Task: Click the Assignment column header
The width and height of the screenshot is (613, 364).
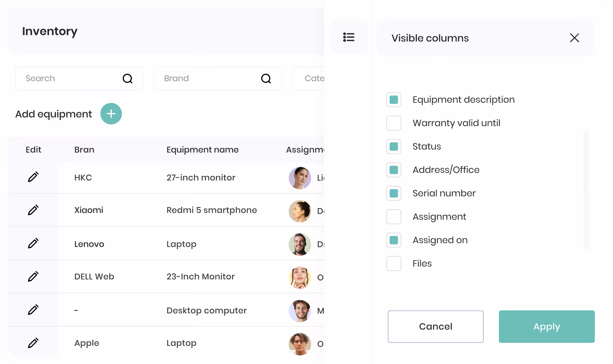Action: pos(305,150)
